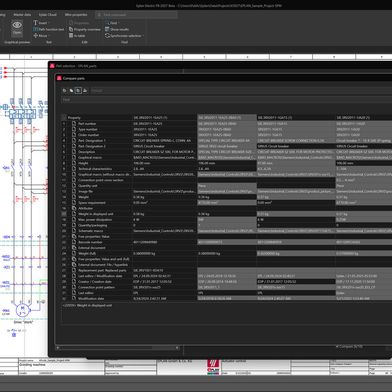Click the In table ribbon icon
Viewport: 392px width, 392px height.
(x=71, y=35)
